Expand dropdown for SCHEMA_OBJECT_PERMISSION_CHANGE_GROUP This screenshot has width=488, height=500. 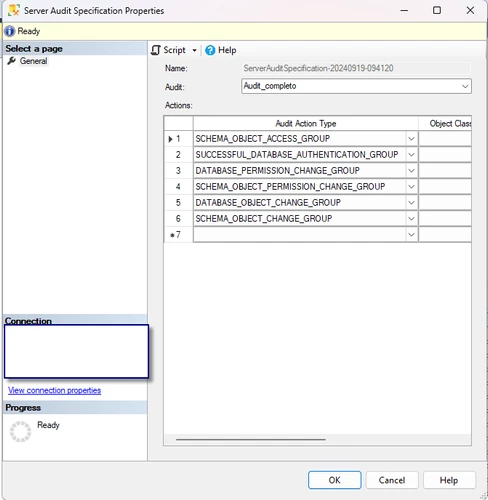coord(412,187)
